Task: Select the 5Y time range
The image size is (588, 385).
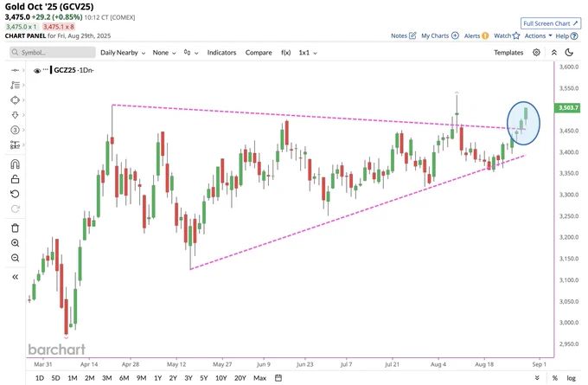Action: point(203,378)
